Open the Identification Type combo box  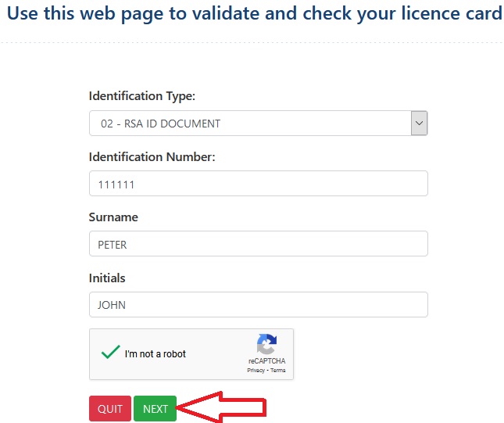pos(250,124)
